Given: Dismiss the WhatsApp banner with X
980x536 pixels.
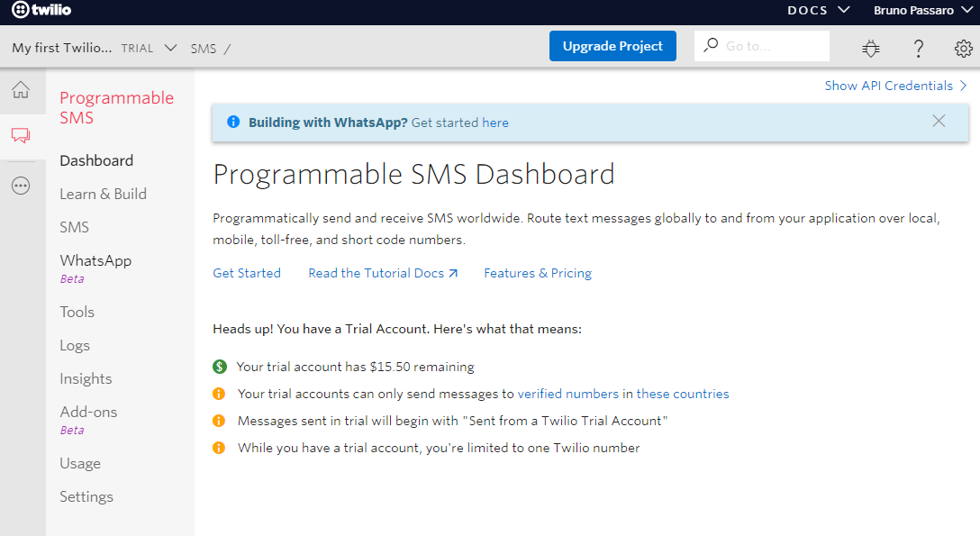Looking at the screenshot, I should click(939, 122).
